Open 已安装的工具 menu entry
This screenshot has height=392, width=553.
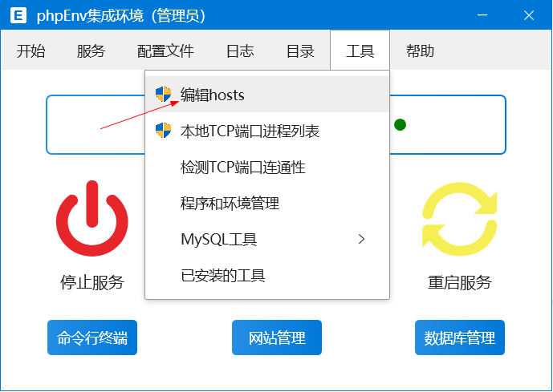tap(267, 275)
